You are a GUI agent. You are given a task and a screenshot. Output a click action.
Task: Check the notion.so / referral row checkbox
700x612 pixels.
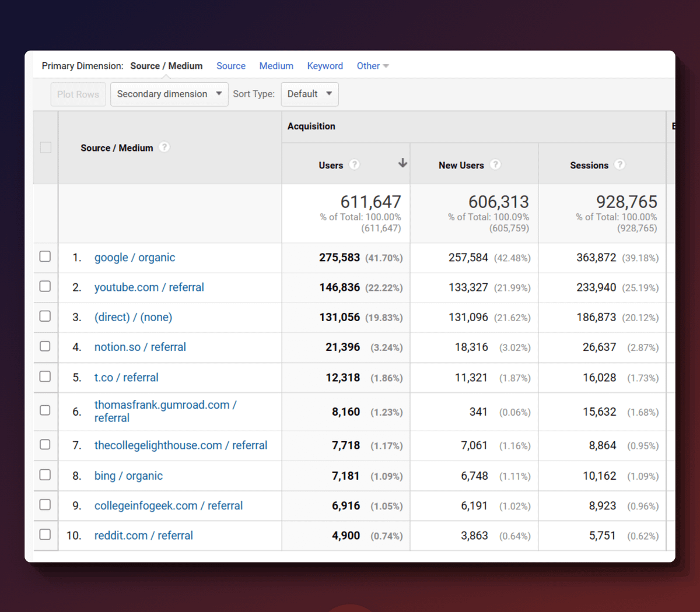click(45, 346)
